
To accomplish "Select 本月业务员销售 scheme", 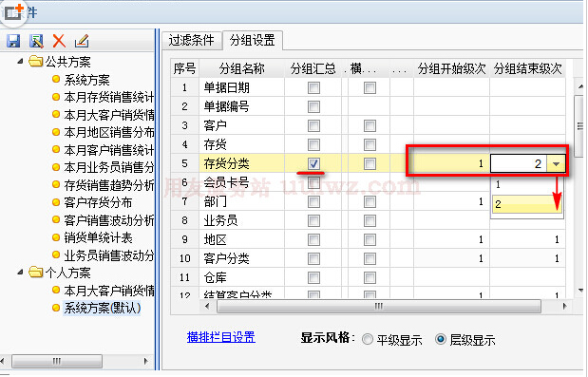I will click(x=108, y=167).
